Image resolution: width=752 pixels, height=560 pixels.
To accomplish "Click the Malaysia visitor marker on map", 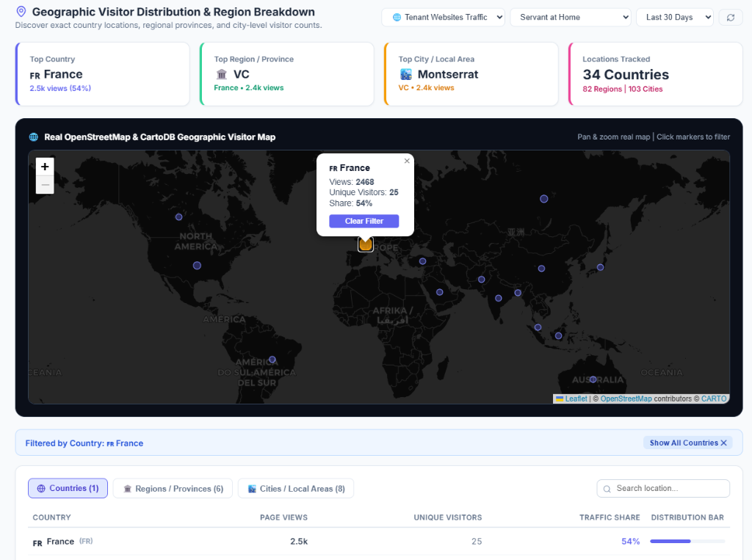I will 538,327.
